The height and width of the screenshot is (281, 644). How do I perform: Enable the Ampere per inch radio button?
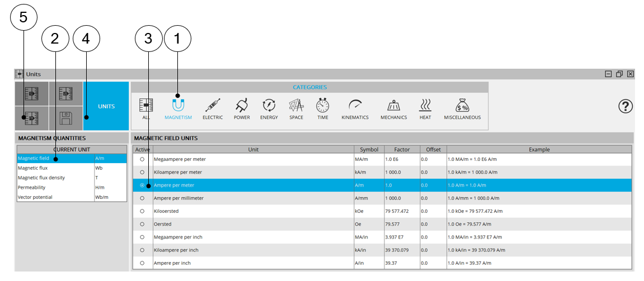coord(142,263)
